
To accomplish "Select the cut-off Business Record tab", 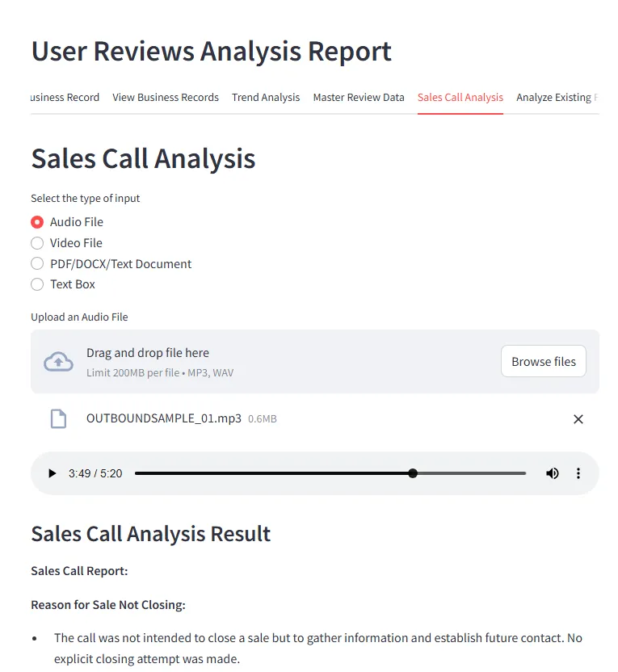I will point(65,98).
